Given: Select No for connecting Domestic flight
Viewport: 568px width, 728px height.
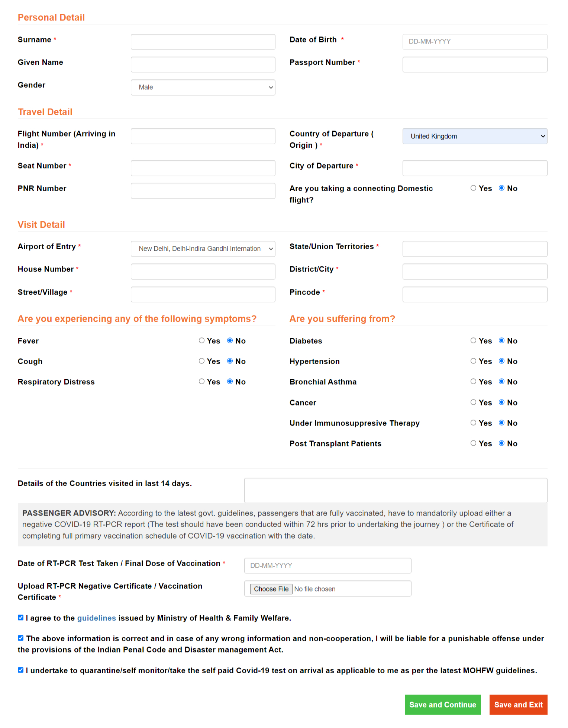Looking at the screenshot, I should 501,188.
